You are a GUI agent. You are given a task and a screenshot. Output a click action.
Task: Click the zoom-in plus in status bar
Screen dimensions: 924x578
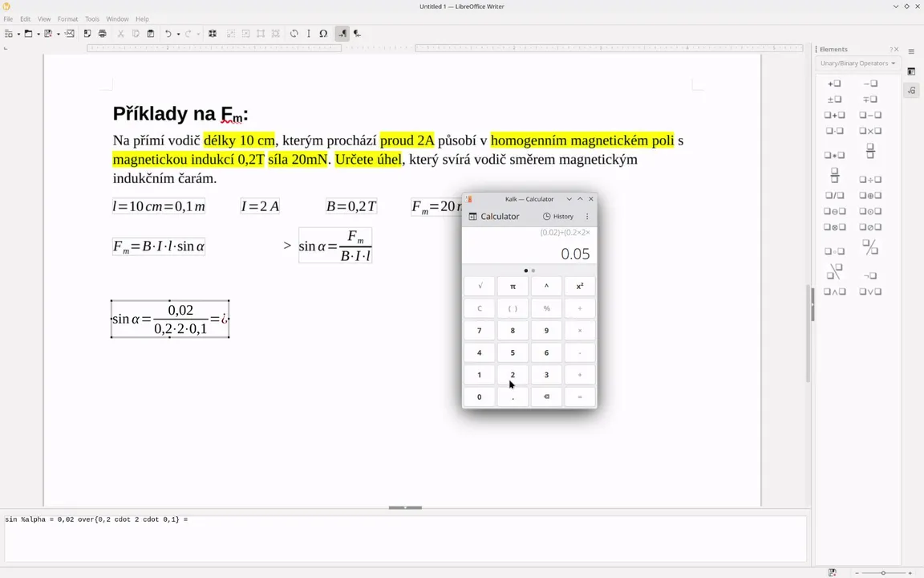click(x=908, y=572)
